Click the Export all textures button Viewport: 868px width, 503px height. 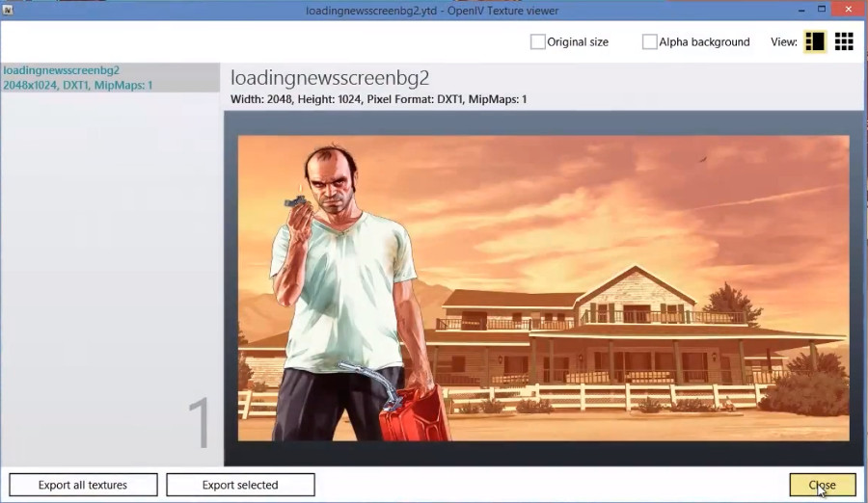pyautogui.click(x=83, y=485)
